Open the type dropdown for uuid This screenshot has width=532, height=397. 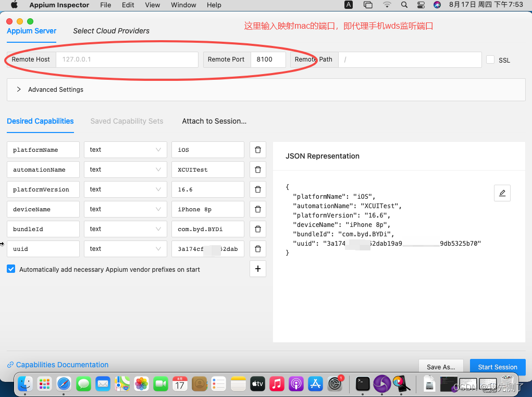click(125, 249)
